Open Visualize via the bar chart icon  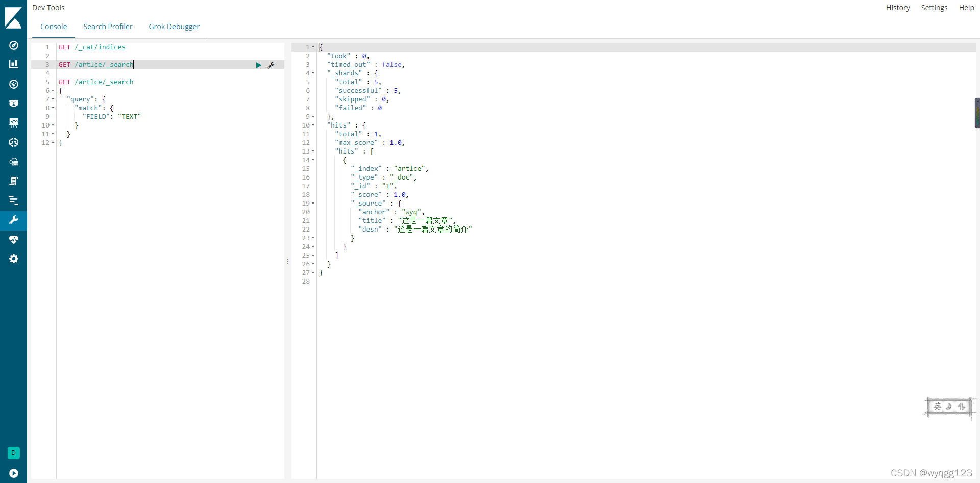tap(14, 64)
